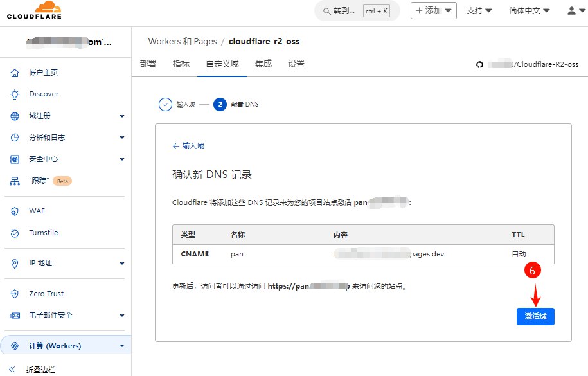
Task: Switch to the 设置 tab
Action: click(296, 64)
